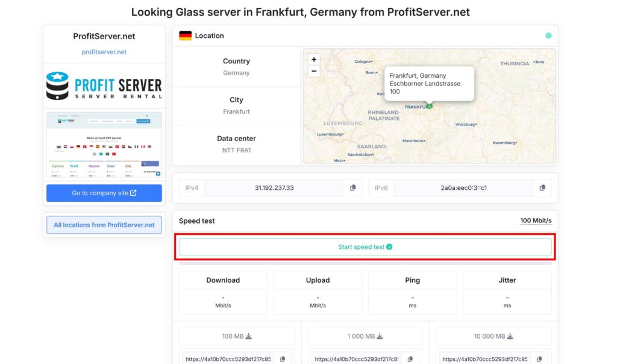Download the 10 000 MB test file
The width and height of the screenshot is (617, 364).
493,336
